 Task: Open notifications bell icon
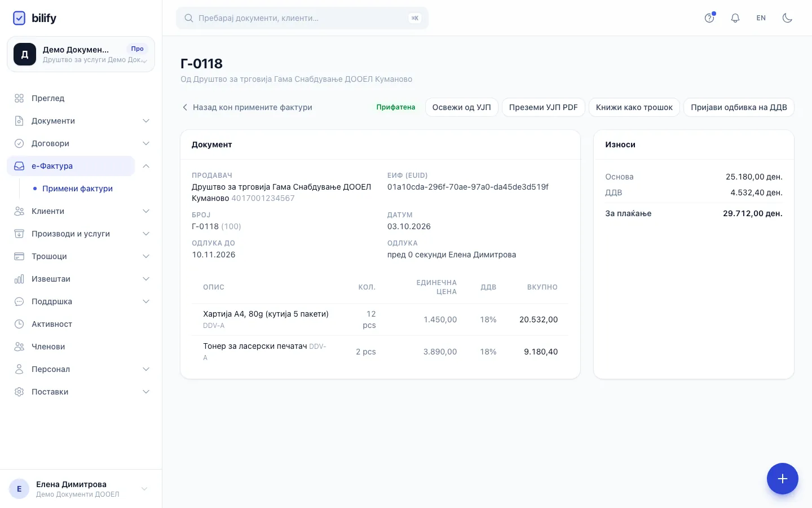point(735,18)
